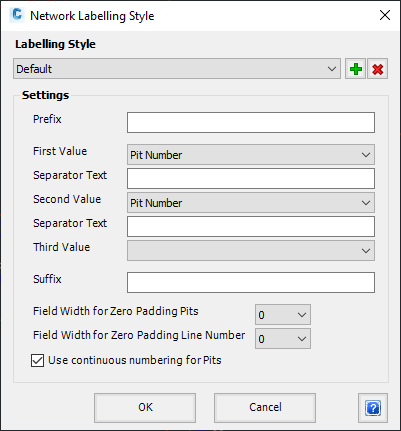Expand the First Value dropdown
The width and height of the screenshot is (401, 431).
tap(251, 155)
